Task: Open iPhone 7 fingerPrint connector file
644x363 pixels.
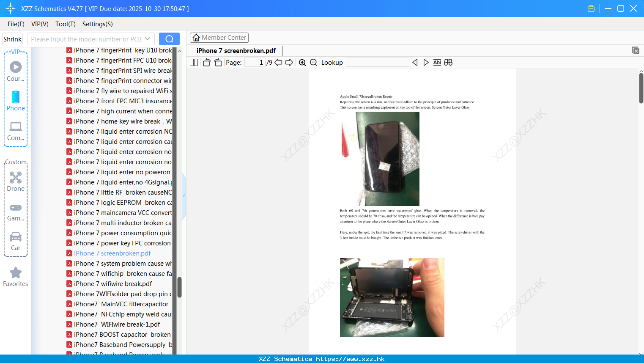Action: pyautogui.click(x=119, y=81)
